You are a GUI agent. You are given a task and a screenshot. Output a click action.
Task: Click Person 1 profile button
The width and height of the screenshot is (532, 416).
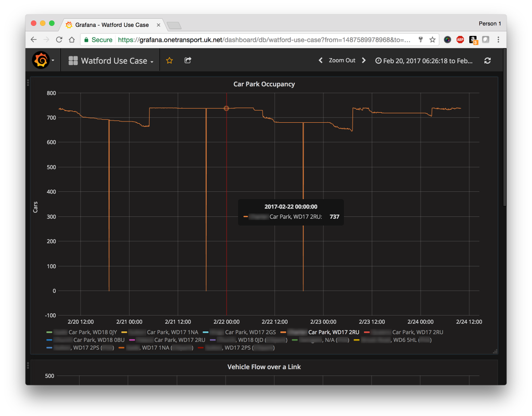[x=489, y=23]
